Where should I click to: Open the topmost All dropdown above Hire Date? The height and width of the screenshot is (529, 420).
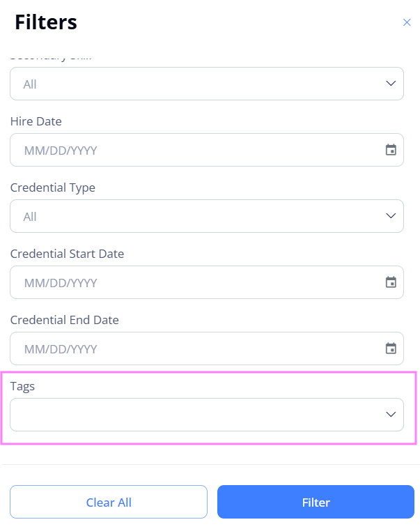pyautogui.click(x=207, y=84)
